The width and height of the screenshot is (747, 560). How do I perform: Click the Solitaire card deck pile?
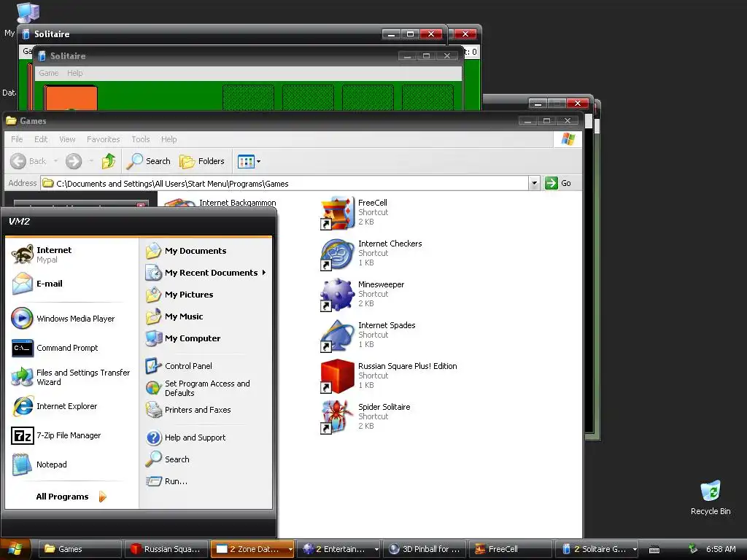point(71,98)
